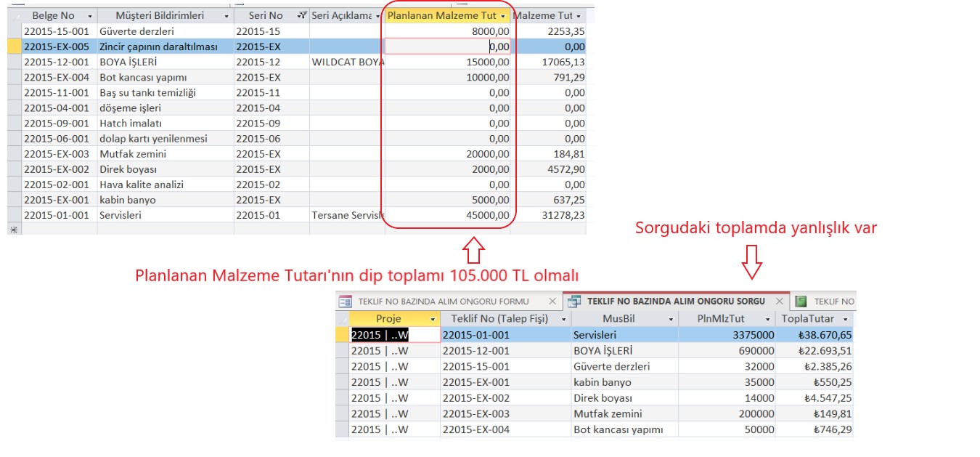The height and width of the screenshot is (457, 980).
Task: Click the query icon on the SORGU tab
Action: pos(574,301)
